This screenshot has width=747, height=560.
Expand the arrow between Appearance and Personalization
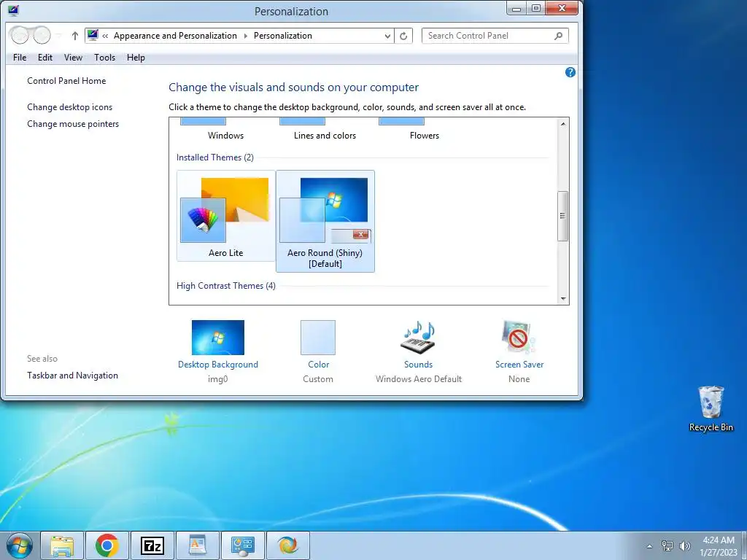point(245,36)
